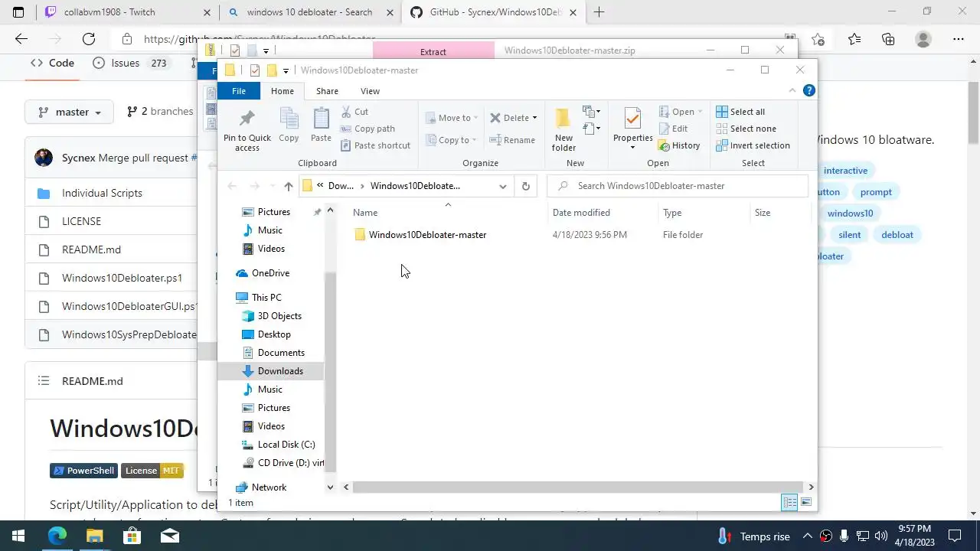Open README.md file link on GitHub
This screenshot has width=980, height=551.
pos(91,249)
